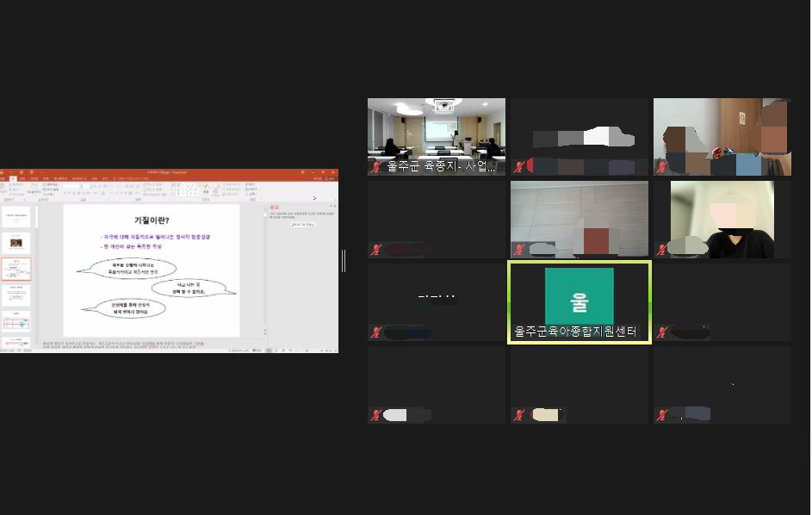812x515 pixels.
Task: Click muted mic icon left of 울 avatar tile
Action: pyautogui.click(x=375, y=333)
